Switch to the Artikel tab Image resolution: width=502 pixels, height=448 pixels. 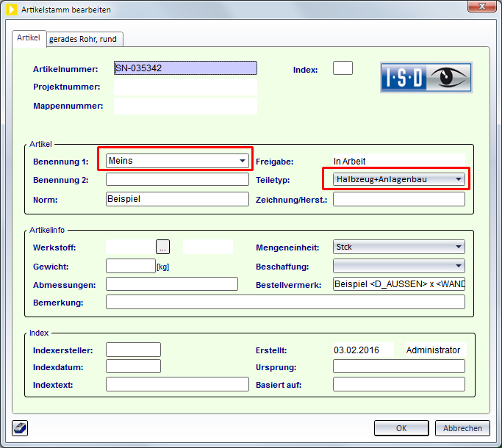click(x=29, y=38)
